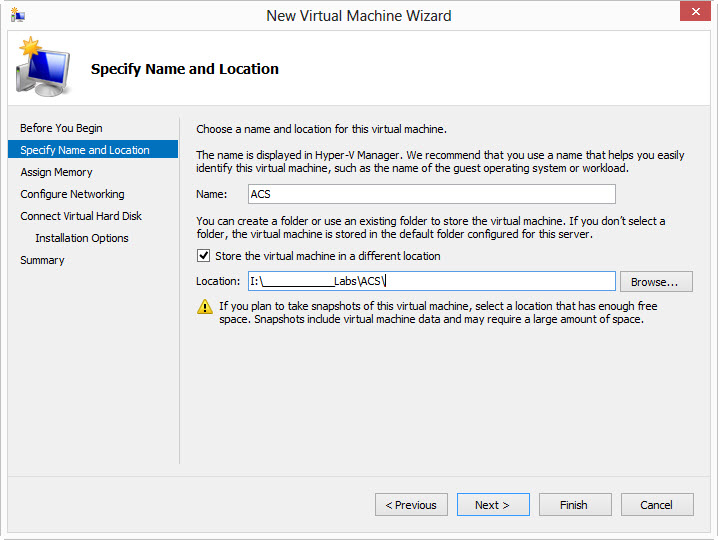The width and height of the screenshot is (718, 540).
Task: Click the virtual machine monitor icon in header
Action: click(42, 68)
